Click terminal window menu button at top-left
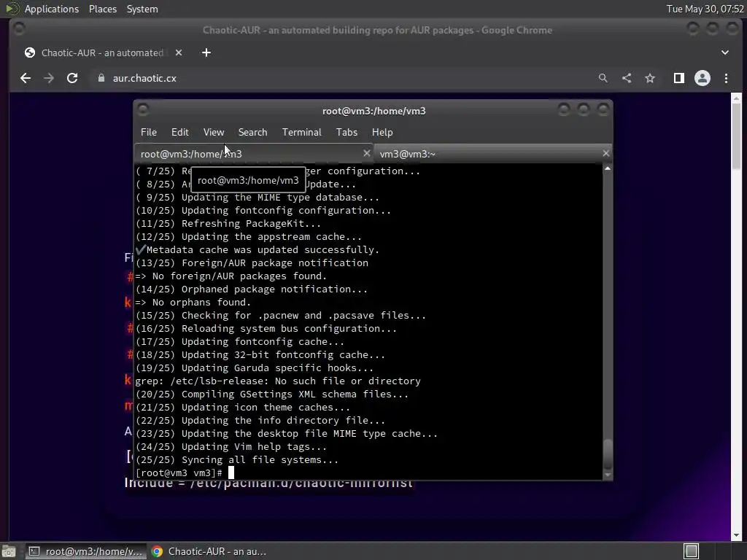 click(143, 110)
